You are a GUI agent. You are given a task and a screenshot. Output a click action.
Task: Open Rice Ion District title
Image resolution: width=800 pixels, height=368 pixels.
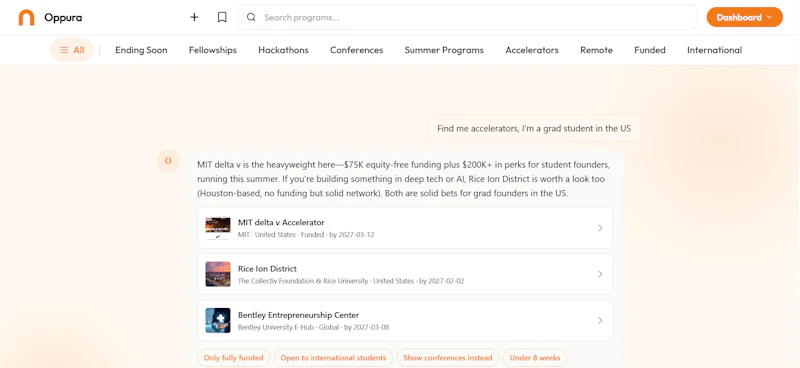pos(267,268)
